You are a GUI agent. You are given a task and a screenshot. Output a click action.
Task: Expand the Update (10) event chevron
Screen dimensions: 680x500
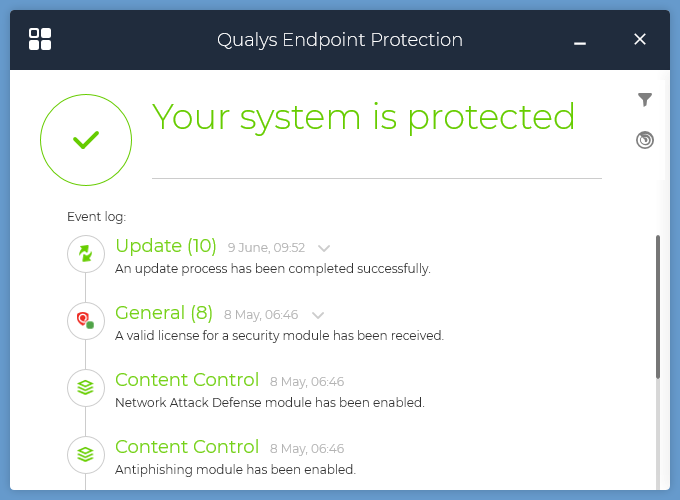point(324,248)
